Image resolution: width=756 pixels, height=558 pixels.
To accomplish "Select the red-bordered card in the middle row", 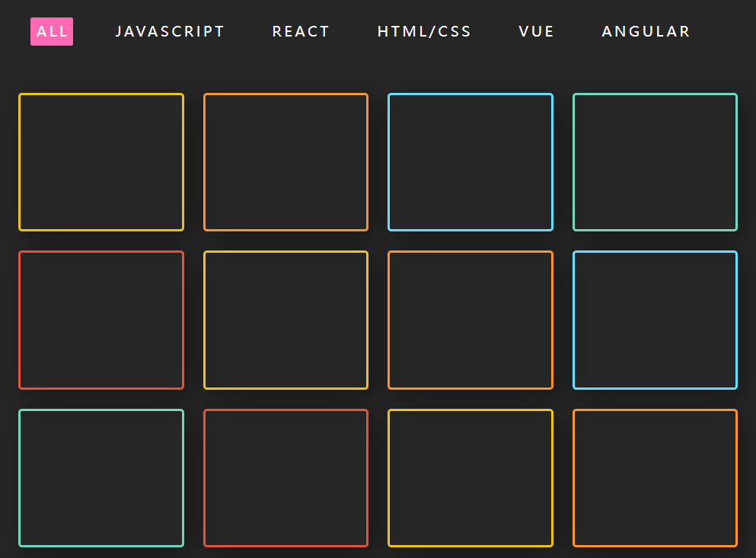I will coord(100,320).
